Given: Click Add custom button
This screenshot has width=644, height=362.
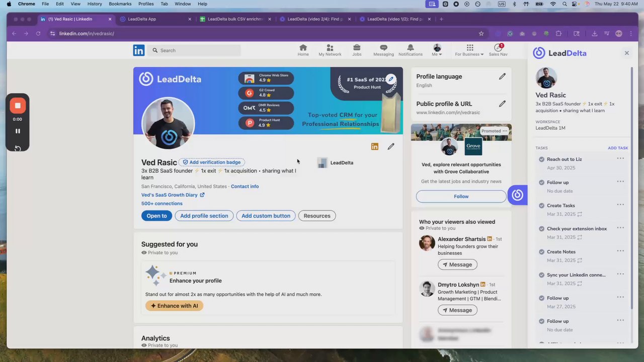Looking at the screenshot, I should 266,216.
